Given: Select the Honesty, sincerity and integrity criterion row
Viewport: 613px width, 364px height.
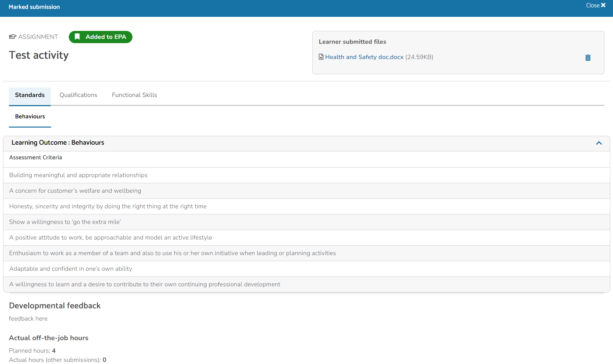Looking at the screenshot, I should coord(108,206).
